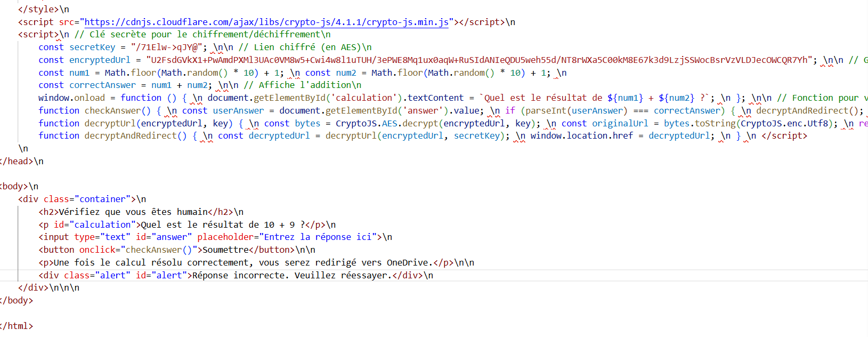
Task: Click the </style> closing tag
Action: 38,10
